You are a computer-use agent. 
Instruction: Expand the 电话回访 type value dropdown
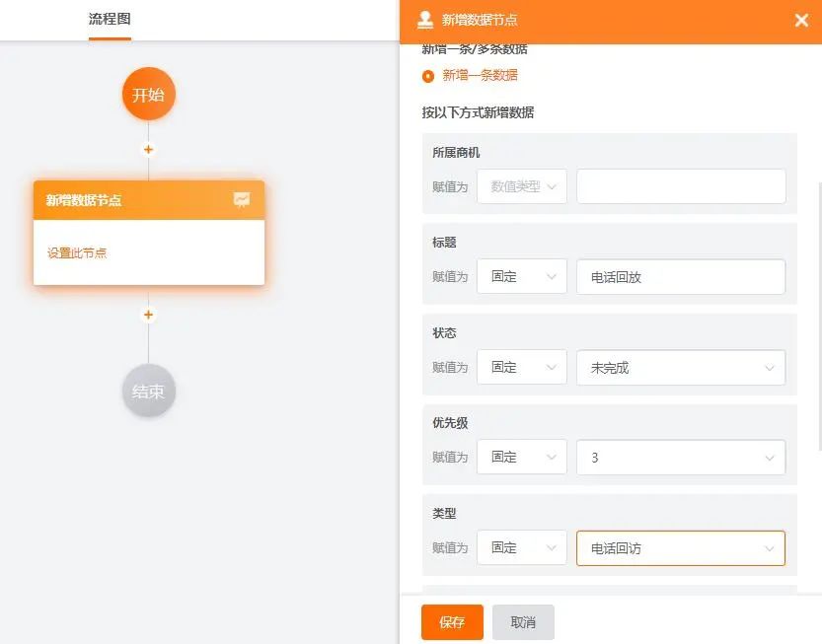point(681,548)
